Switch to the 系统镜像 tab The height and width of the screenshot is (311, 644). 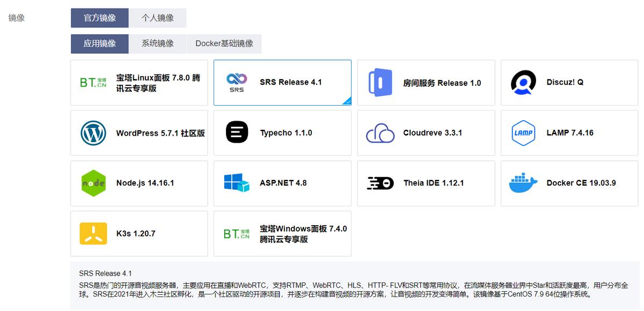[x=157, y=43]
